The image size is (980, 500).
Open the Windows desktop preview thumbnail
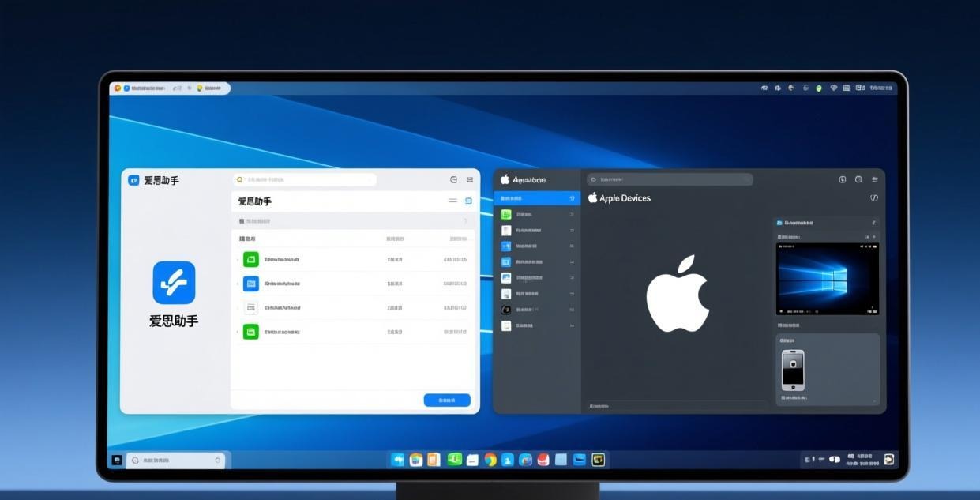828,280
